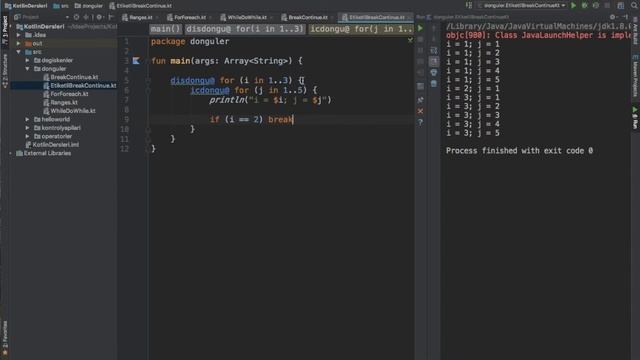This screenshot has width=640, height=360.
Task: Open the Structure tool window side tab
Action: [x=5, y=71]
